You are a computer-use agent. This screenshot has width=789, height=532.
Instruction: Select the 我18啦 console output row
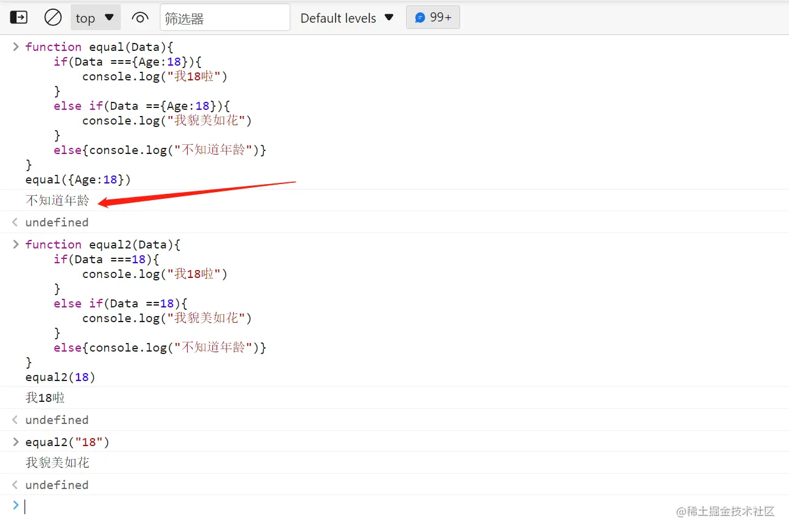pyautogui.click(x=45, y=398)
